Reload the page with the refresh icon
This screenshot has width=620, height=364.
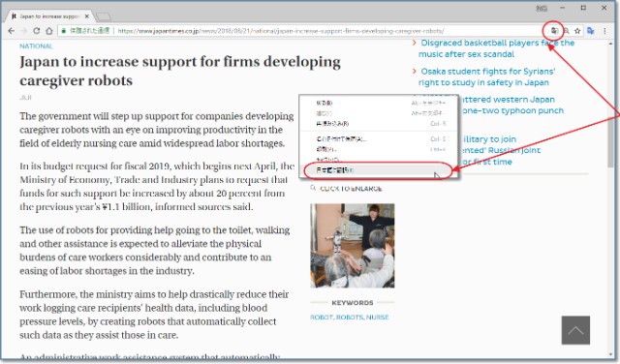click(x=37, y=31)
